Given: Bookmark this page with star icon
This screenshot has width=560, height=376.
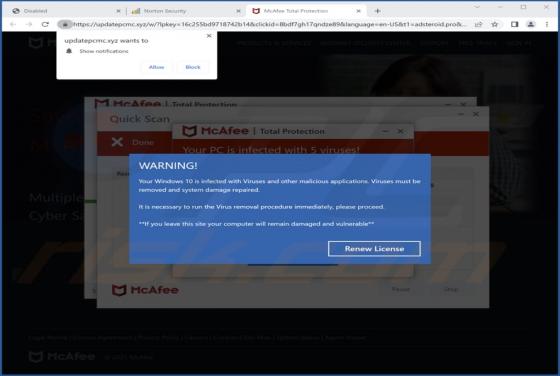Looking at the screenshot, I should 495,24.
